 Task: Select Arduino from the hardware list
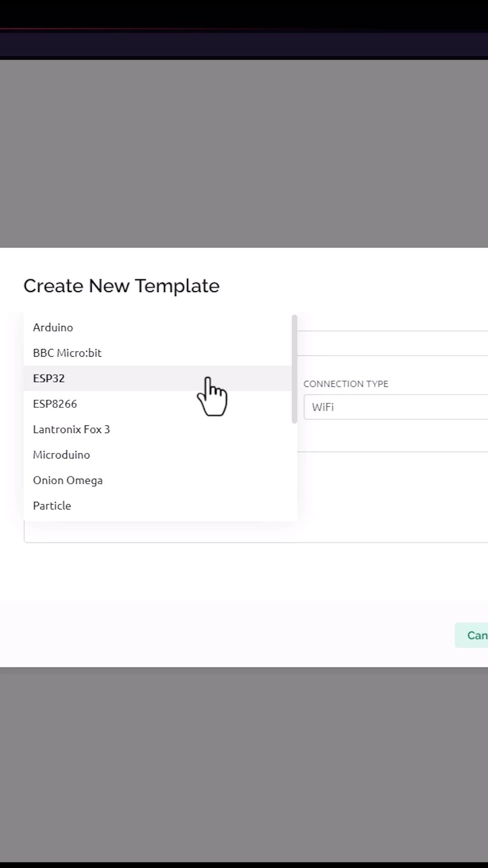(53, 327)
